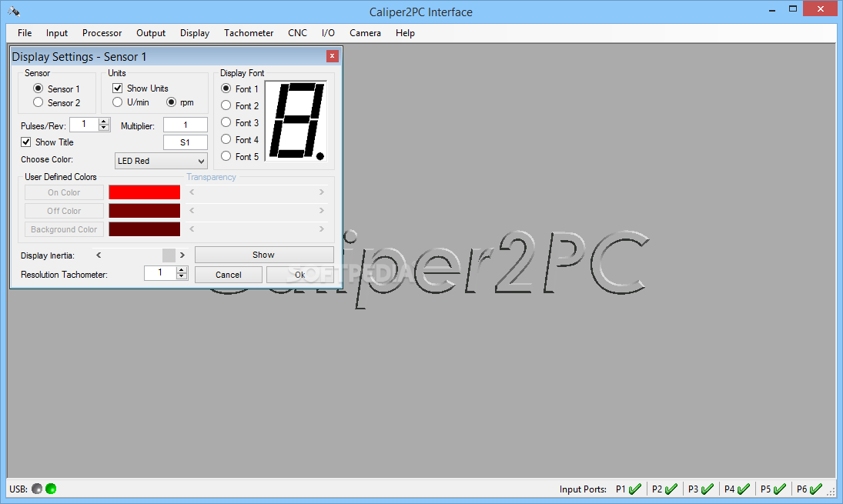Click the green USB status indicator
The image size is (843, 504).
click(51, 489)
